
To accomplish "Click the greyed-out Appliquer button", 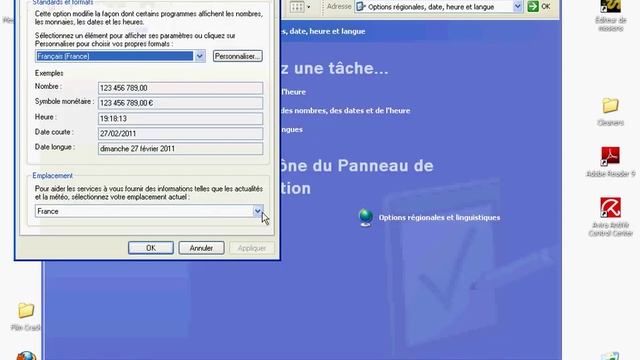I will (251, 248).
